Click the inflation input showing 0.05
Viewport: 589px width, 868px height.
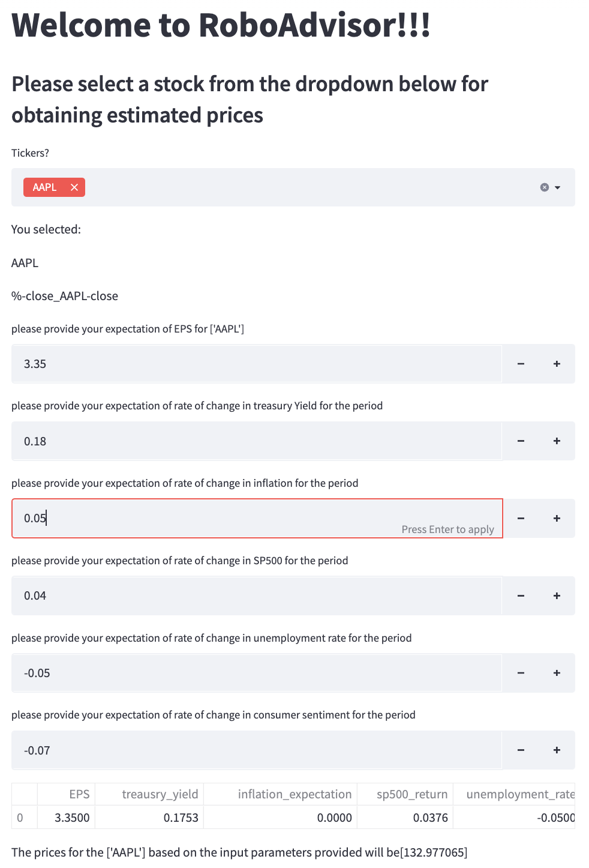(x=240, y=518)
